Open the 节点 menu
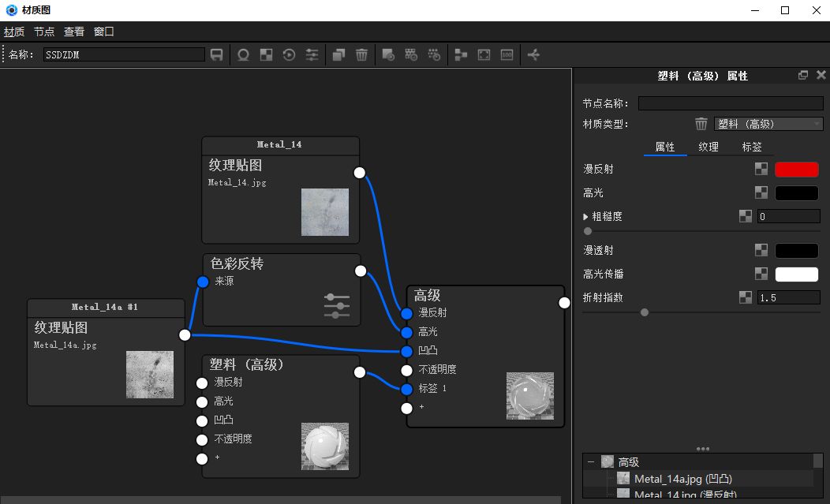The height and width of the screenshot is (504, 830). click(x=44, y=32)
